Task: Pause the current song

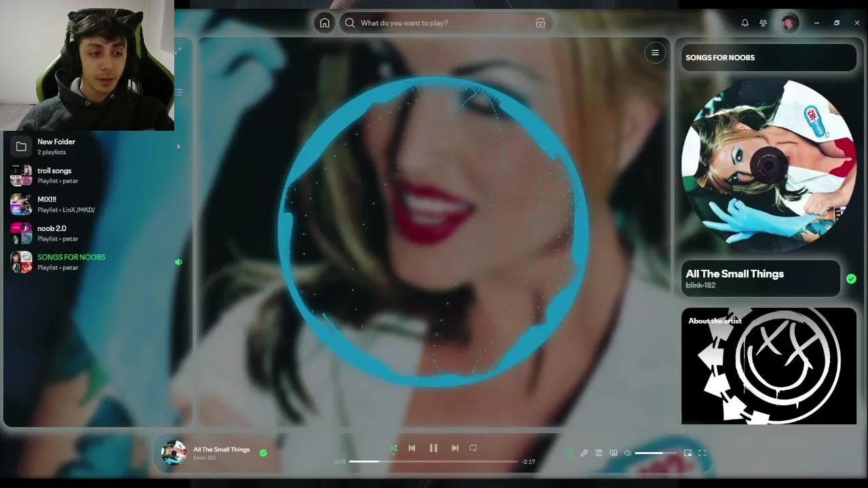Action: (433, 448)
